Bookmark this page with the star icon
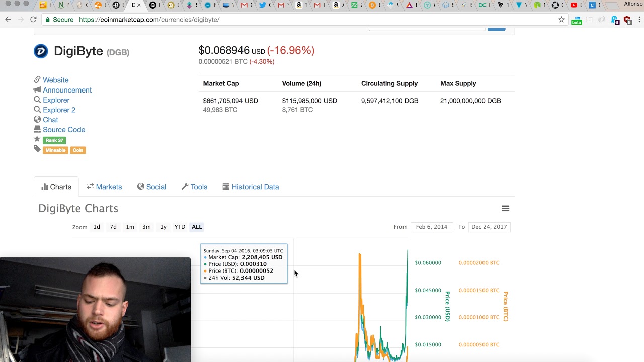 point(561,20)
